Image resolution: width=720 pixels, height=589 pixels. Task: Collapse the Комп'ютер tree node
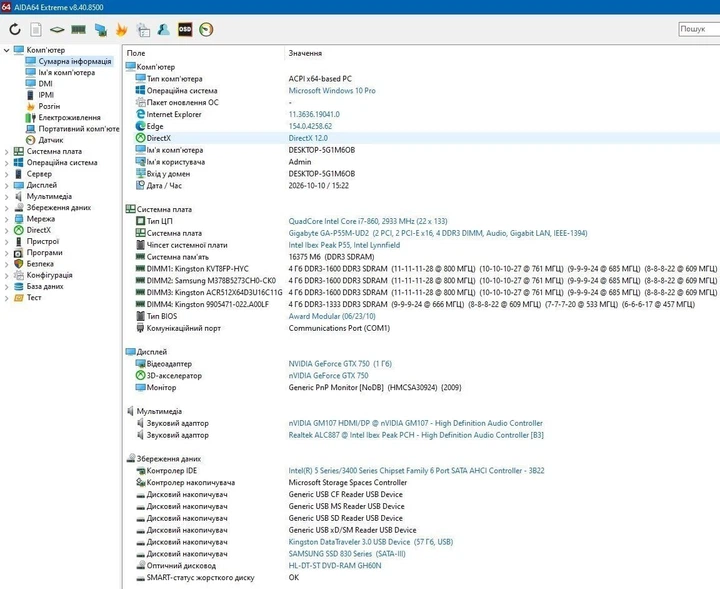[6, 50]
